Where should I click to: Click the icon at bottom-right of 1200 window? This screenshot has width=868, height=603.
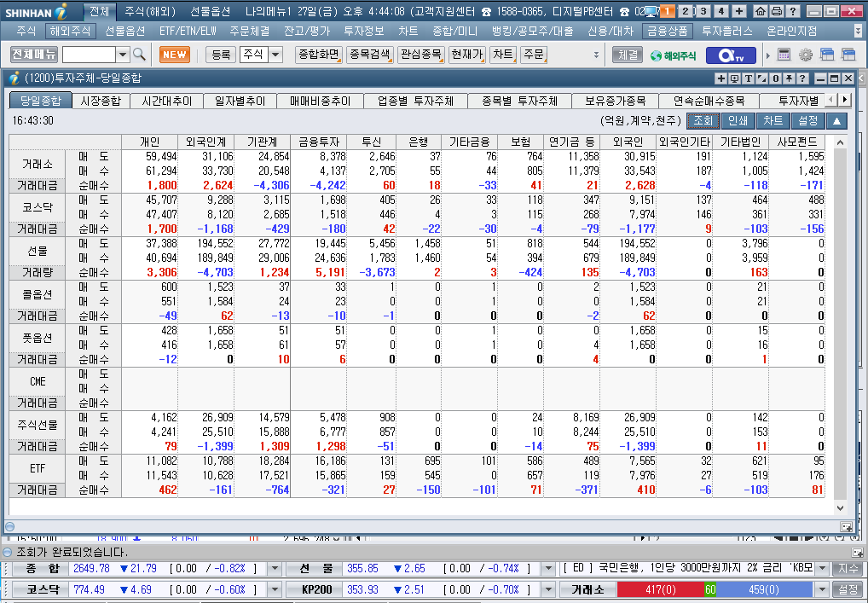pos(847,526)
